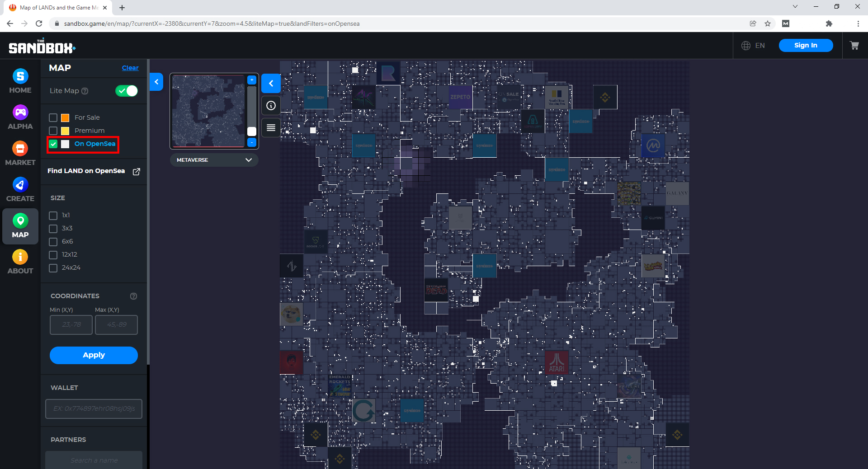Open the browser tab search chevron
Viewport: 868px width, 469px height.
[x=795, y=7]
